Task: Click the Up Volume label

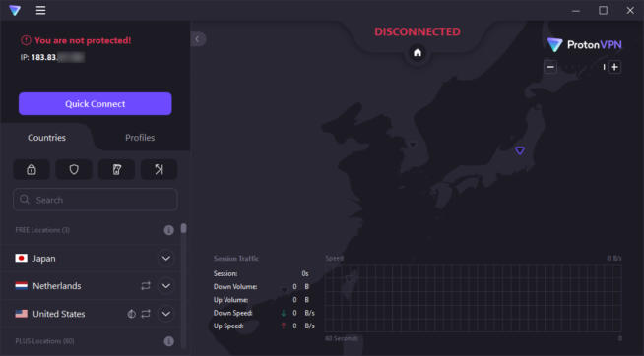Action: pyautogui.click(x=230, y=300)
